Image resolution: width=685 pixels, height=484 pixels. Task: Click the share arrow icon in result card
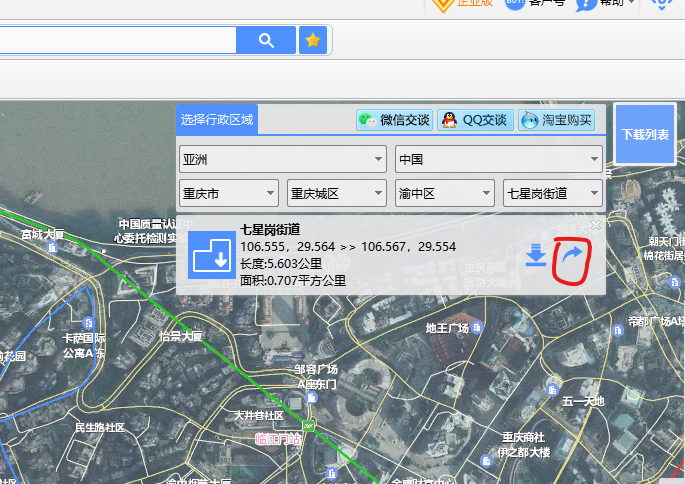[x=572, y=254]
